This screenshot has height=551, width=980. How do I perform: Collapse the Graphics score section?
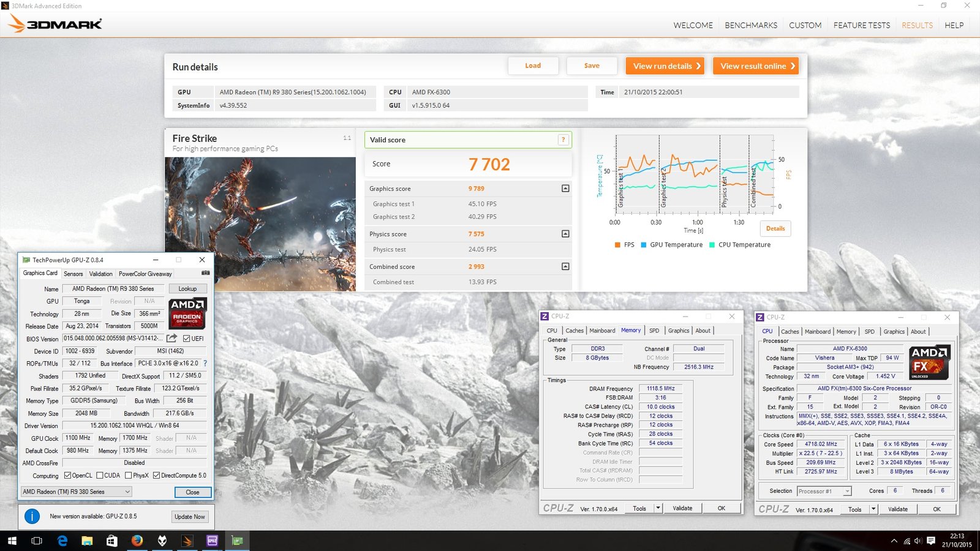pos(565,189)
